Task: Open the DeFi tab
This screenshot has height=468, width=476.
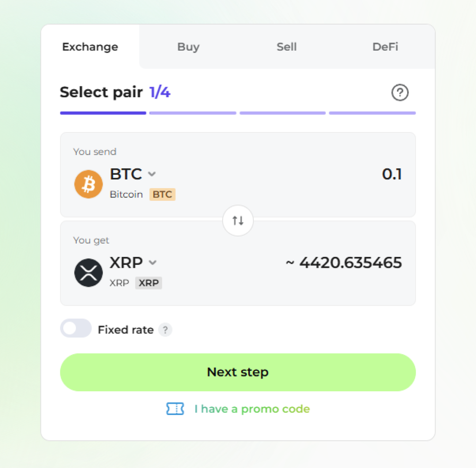Action: pos(385,47)
